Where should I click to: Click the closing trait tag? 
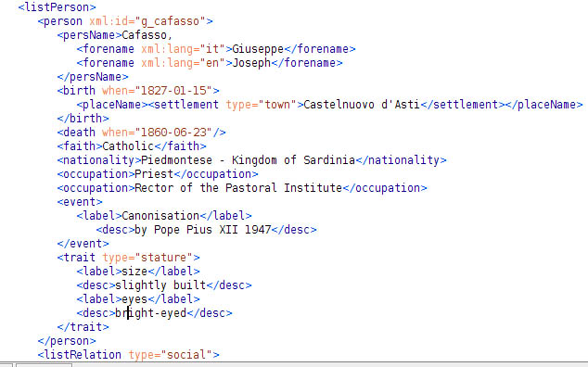coord(83,327)
